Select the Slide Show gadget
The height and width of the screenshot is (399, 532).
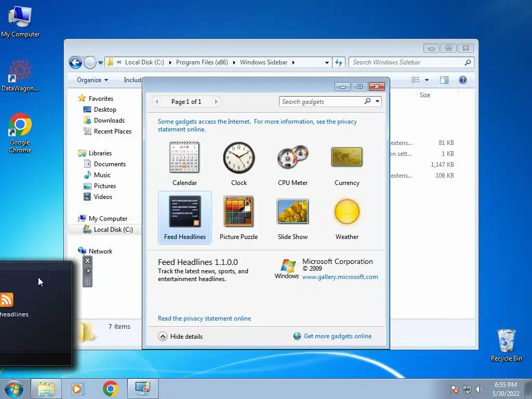tap(293, 218)
